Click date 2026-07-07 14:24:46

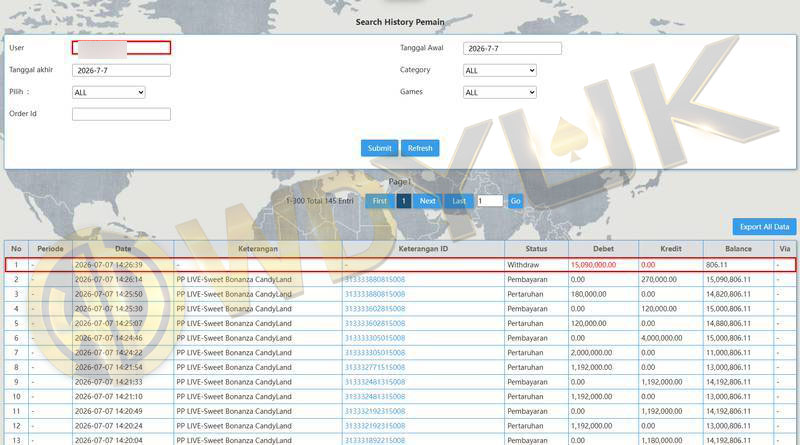pos(109,338)
